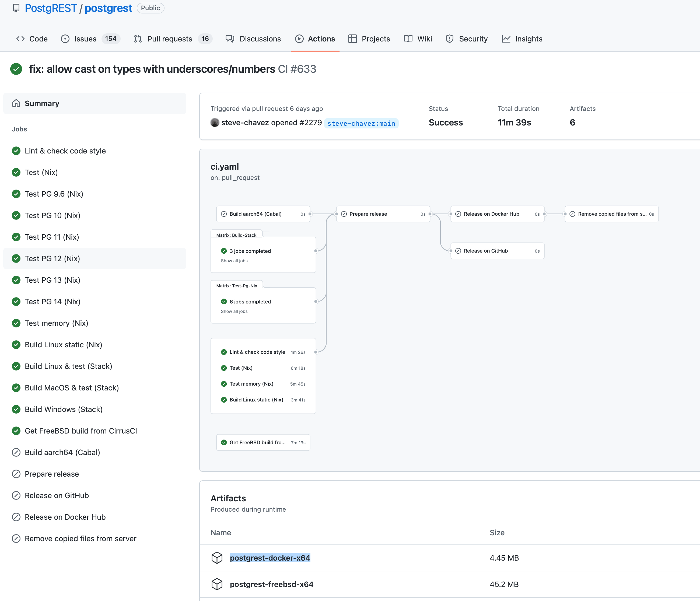This screenshot has height=601, width=700.
Task: Click the green success check beside the workflow title
Action: pos(16,69)
